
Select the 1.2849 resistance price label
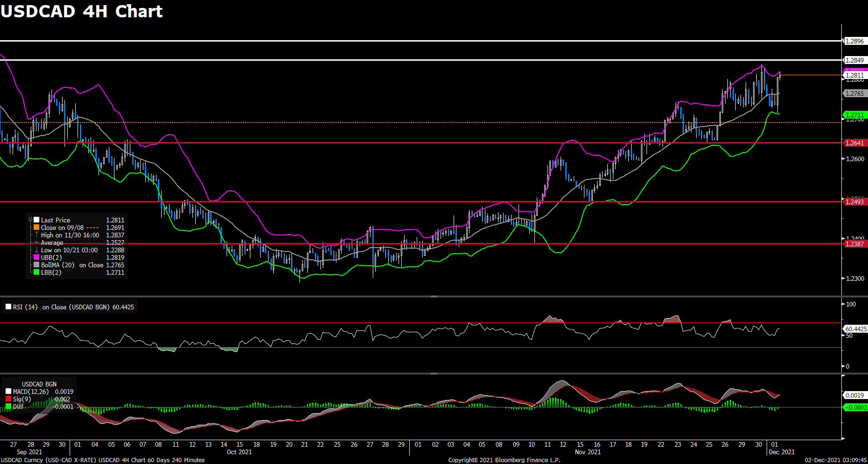[x=855, y=60]
